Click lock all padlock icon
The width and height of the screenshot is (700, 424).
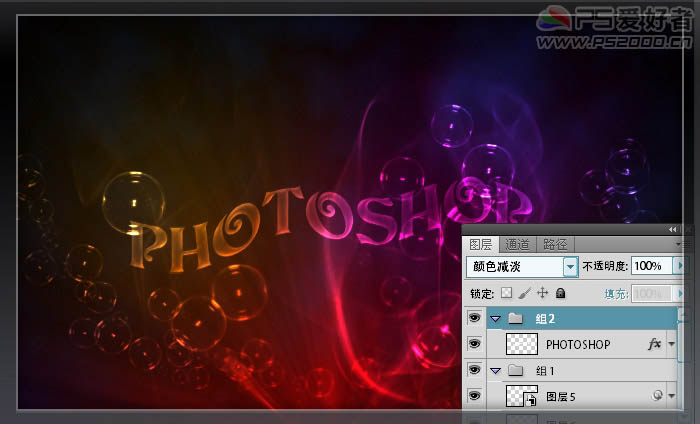coord(560,293)
